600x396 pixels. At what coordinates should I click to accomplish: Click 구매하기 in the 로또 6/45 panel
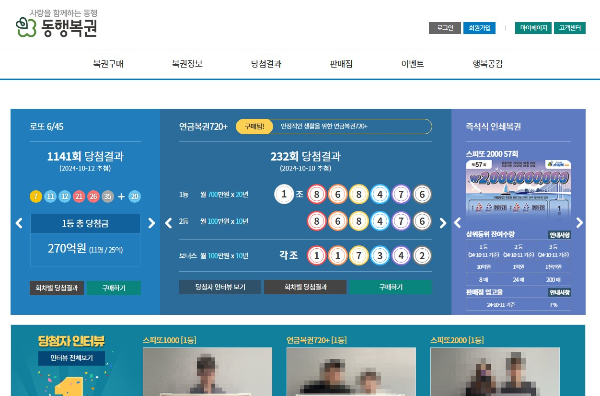(x=114, y=288)
